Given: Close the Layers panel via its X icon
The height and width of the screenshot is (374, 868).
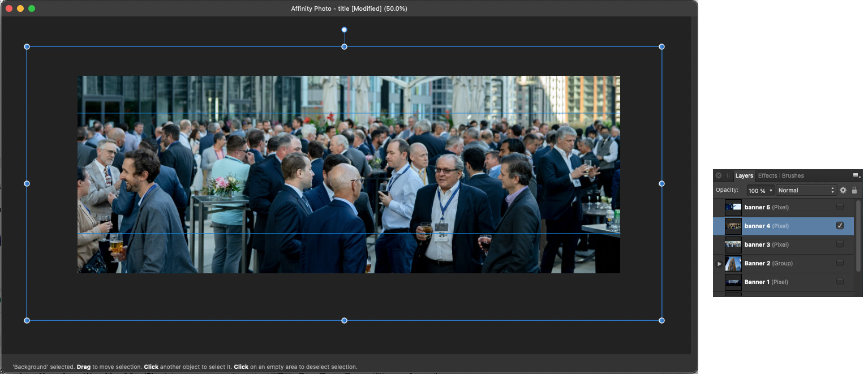Looking at the screenshot, I should click(x=718, y=175).
